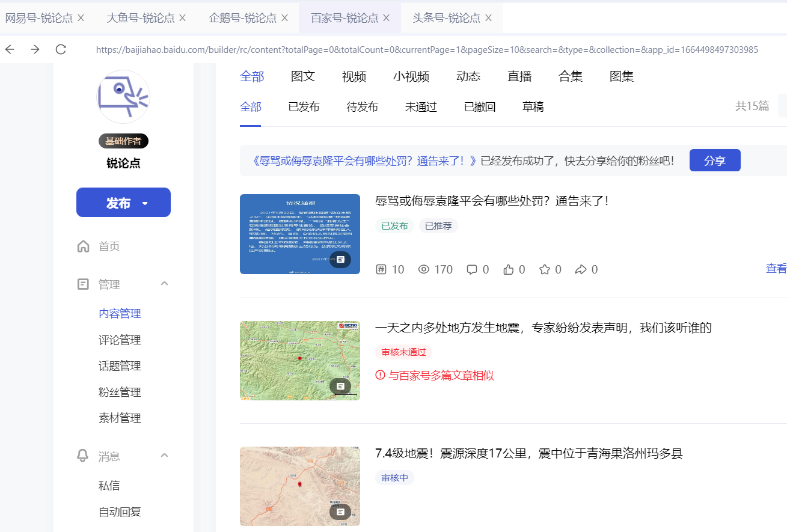Click the 锐论点 profile avatar
The image size is (787, 532).
pyautogui.click(x=123, y=96)
